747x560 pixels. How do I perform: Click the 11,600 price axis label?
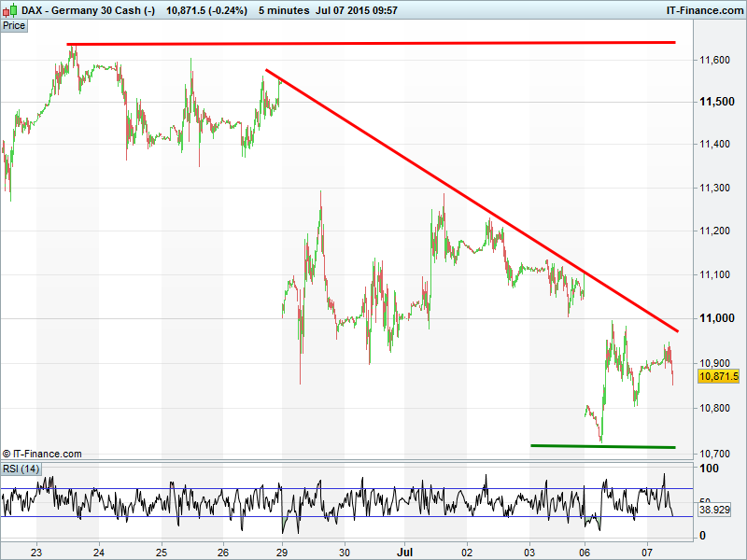tap(714, 60)
